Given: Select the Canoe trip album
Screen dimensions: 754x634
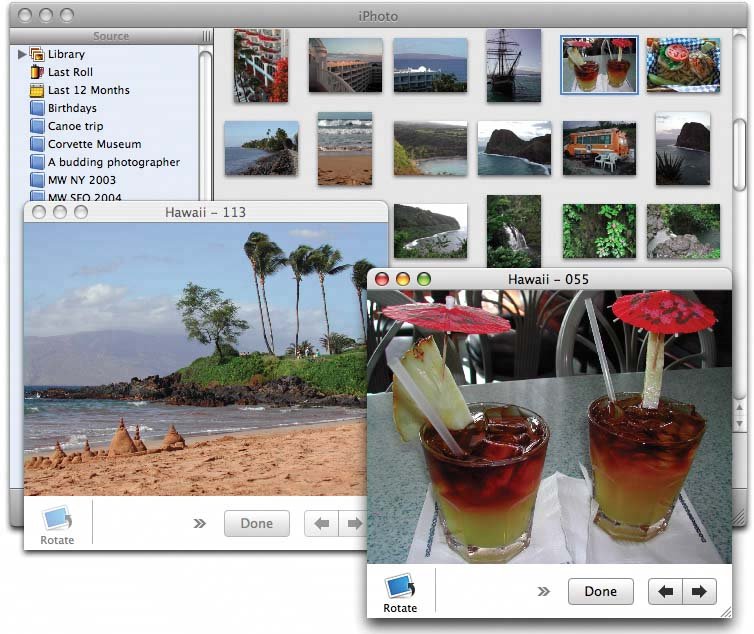Looking at the screenshot, I should coord(75,126).
